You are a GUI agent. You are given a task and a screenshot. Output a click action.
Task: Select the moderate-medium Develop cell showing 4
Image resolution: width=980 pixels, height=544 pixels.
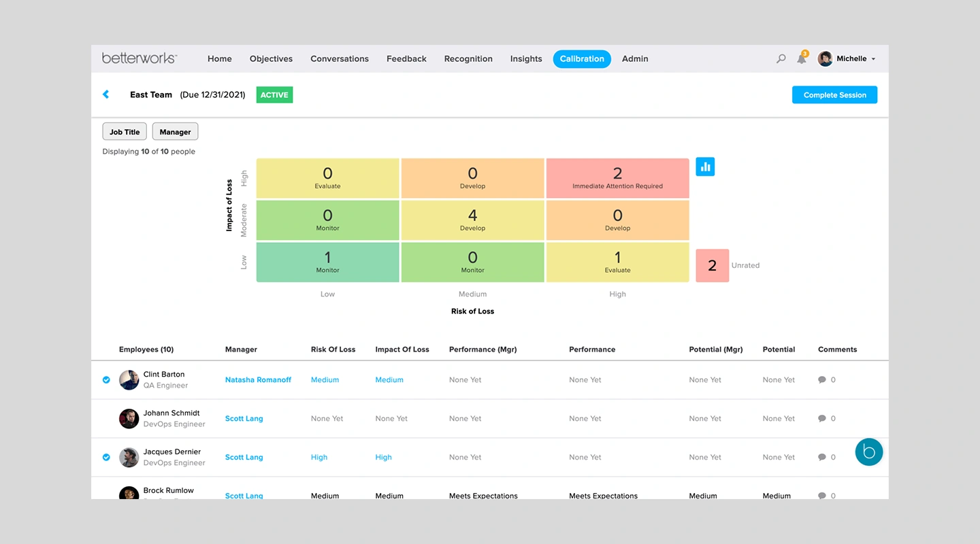point(472,220)
